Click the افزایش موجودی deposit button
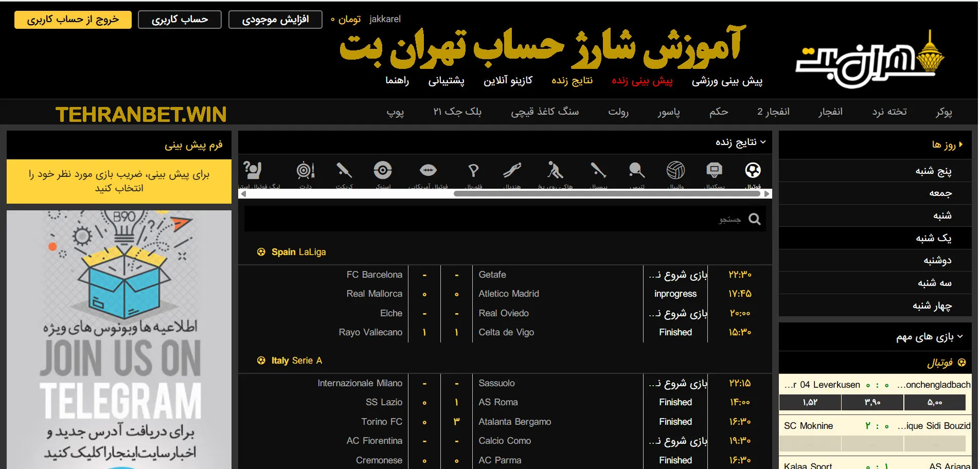Image resolution: width=980 pixels, height=469 pixels. [x=275, y=19]
